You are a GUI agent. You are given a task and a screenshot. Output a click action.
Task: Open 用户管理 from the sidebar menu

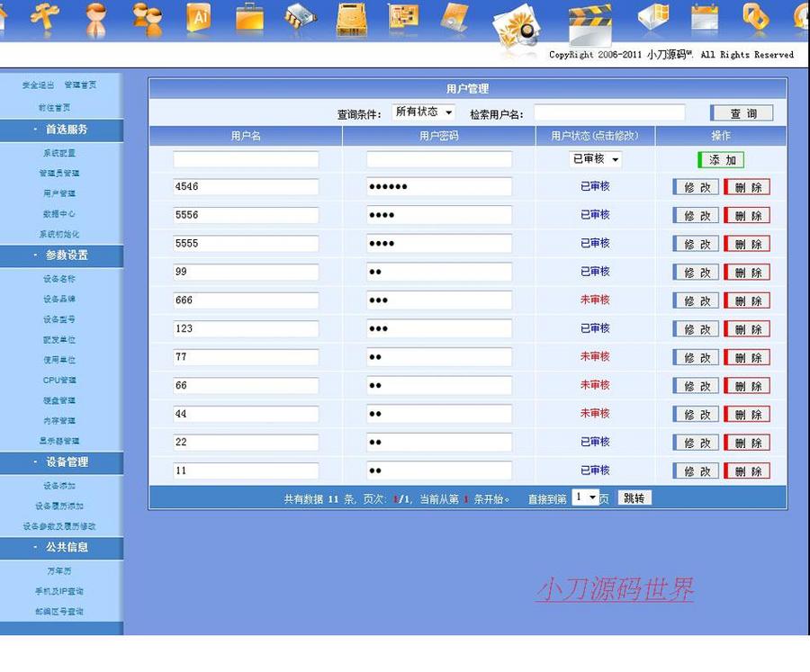pos(61,192)
